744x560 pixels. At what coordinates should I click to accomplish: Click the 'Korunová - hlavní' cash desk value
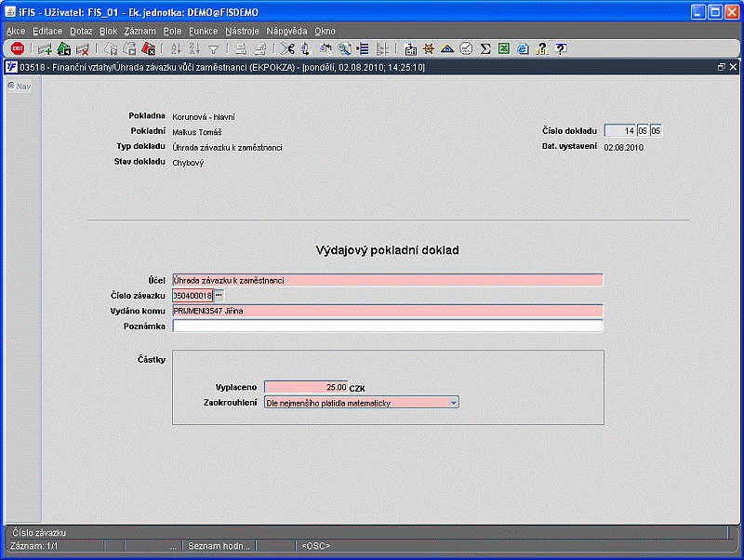pos(204,117)
